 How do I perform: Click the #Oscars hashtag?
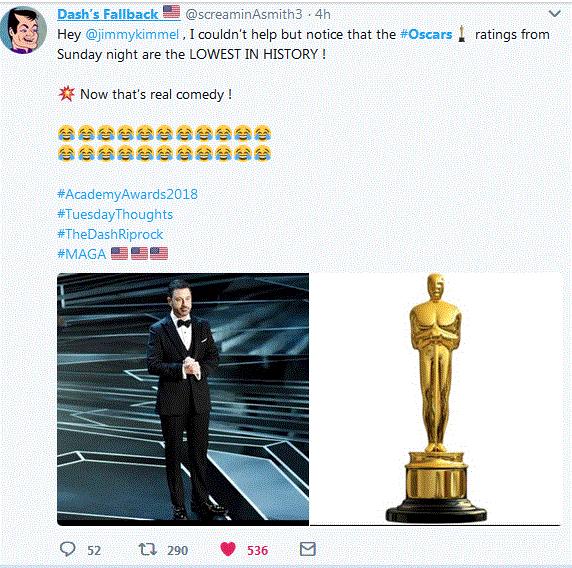pyautogui.click(x=426, y=34)
